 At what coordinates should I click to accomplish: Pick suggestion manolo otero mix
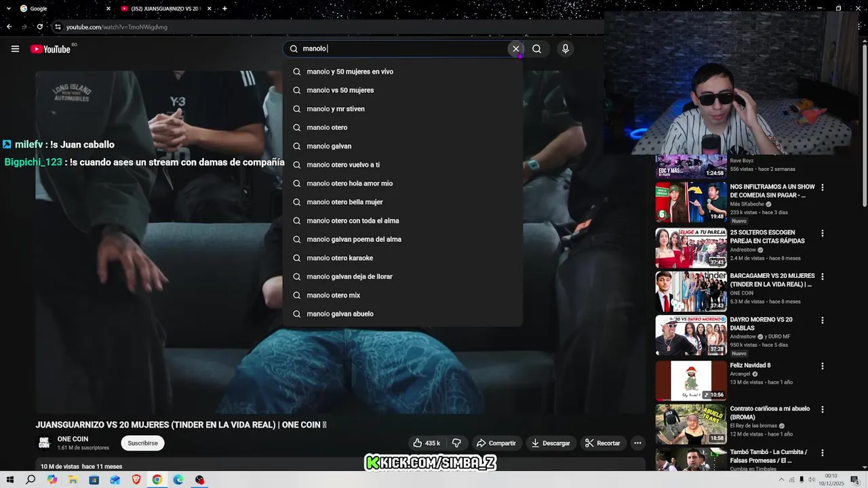pyautogui.click(x=403, y=295)
